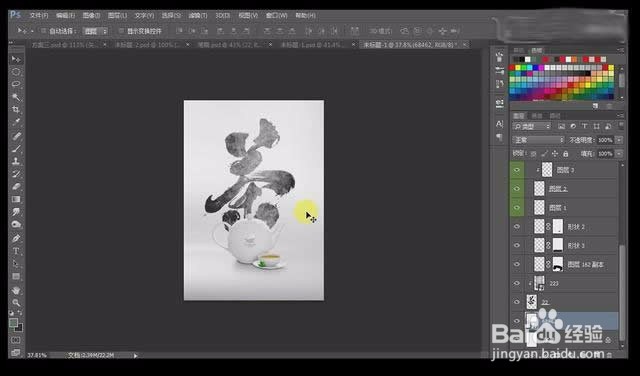This screenshot has height=376, width=640.
Task: Select the Lasso tool
Action: pyautogui.click(x=16, y=84)
